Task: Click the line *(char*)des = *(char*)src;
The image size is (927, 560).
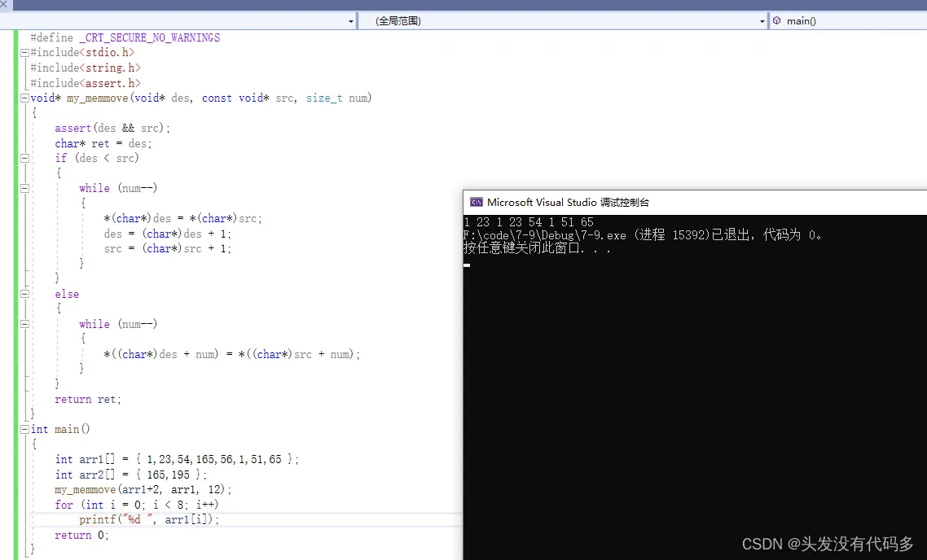Action: 182,219
